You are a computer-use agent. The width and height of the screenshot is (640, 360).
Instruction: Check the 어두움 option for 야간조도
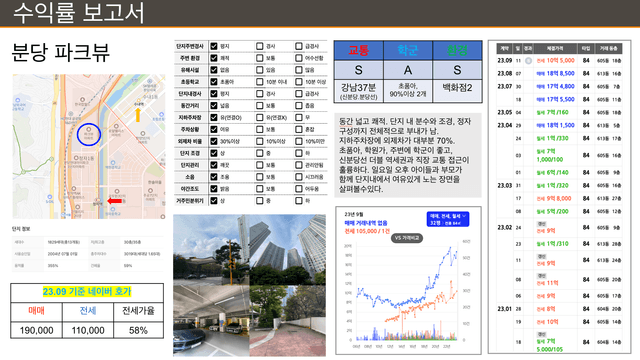[x=299, y=189]
